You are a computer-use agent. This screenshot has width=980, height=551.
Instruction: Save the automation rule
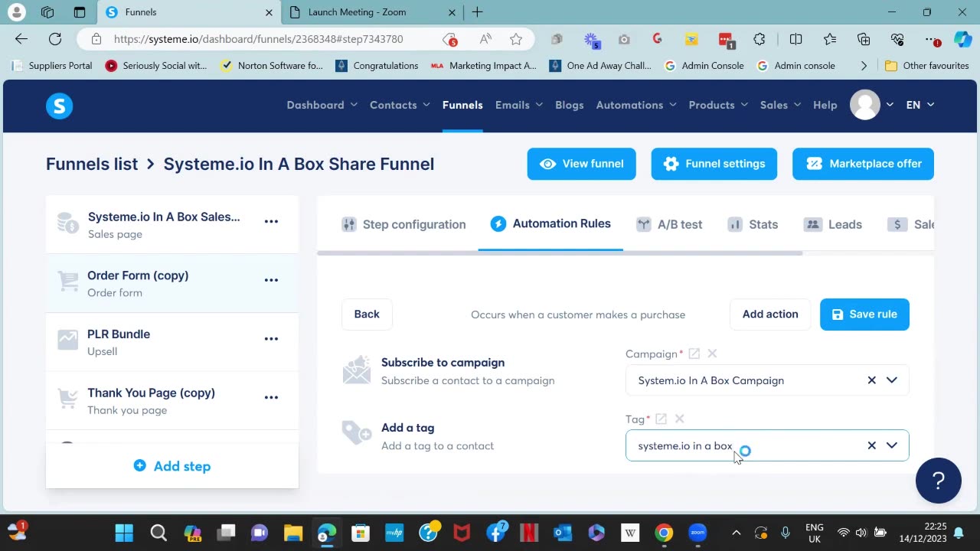(x=864, y=315)
